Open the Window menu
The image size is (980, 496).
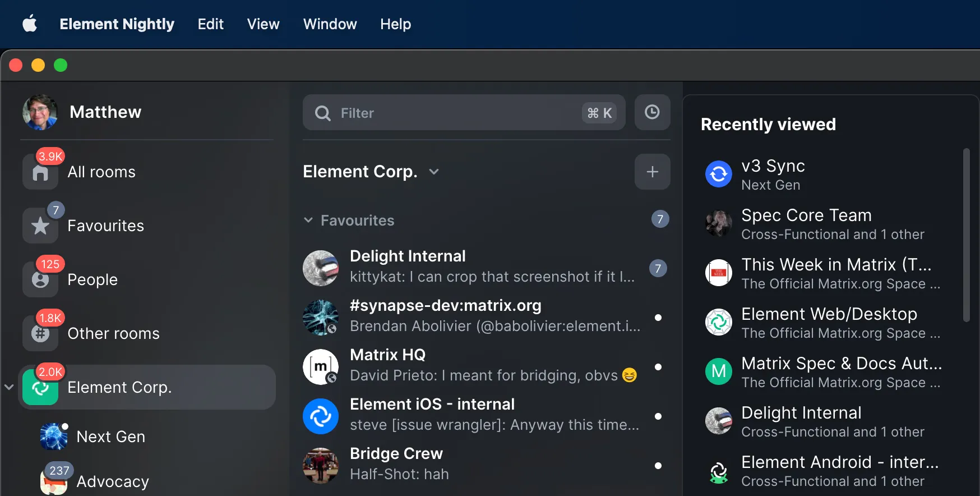(330, 24)
